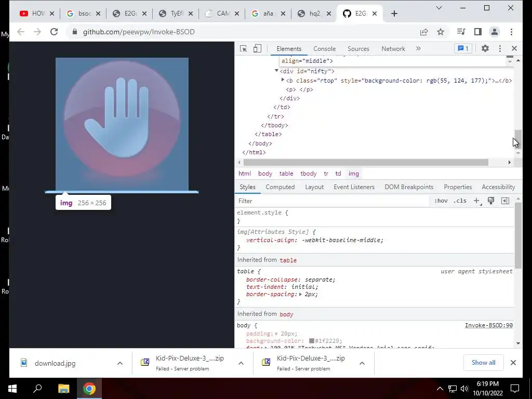Open the Layout tab
The image size is (532, 399).
click(x=314, y=187)
